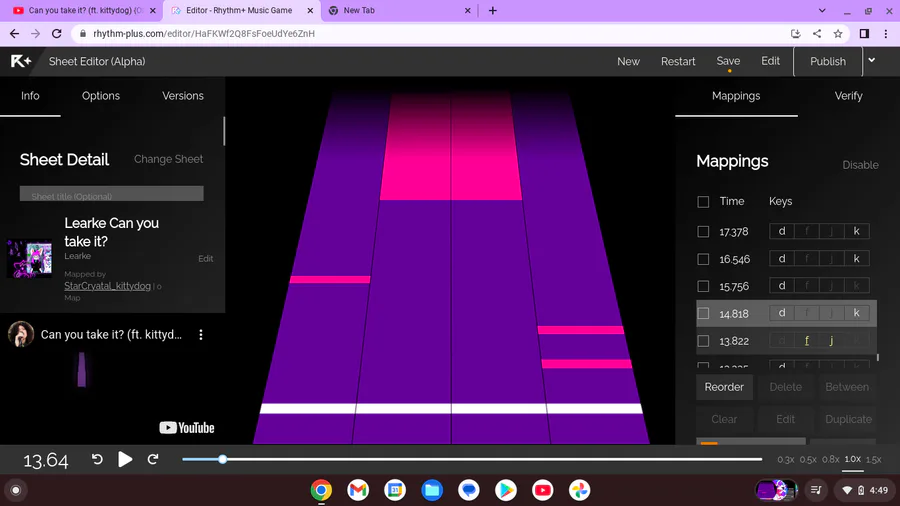
Task: Switch to the Options tab
Action: tap(100, 96)
